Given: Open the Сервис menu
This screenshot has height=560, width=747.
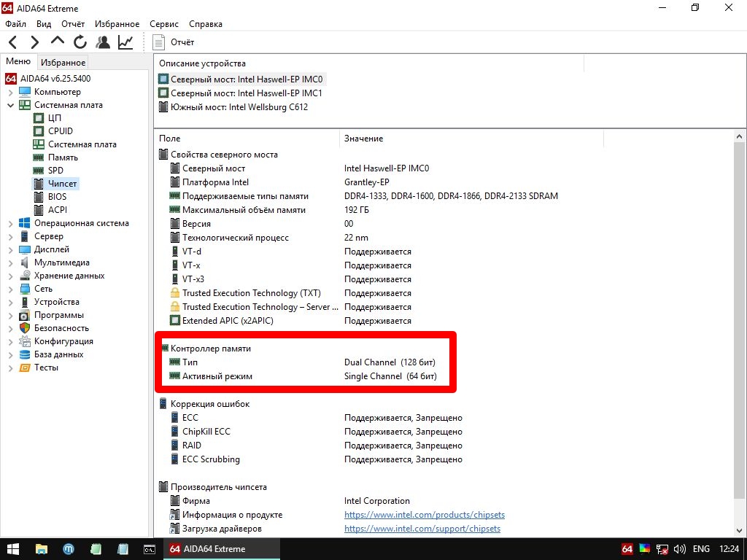Looking at the screenshot, I should pos(164,24).
